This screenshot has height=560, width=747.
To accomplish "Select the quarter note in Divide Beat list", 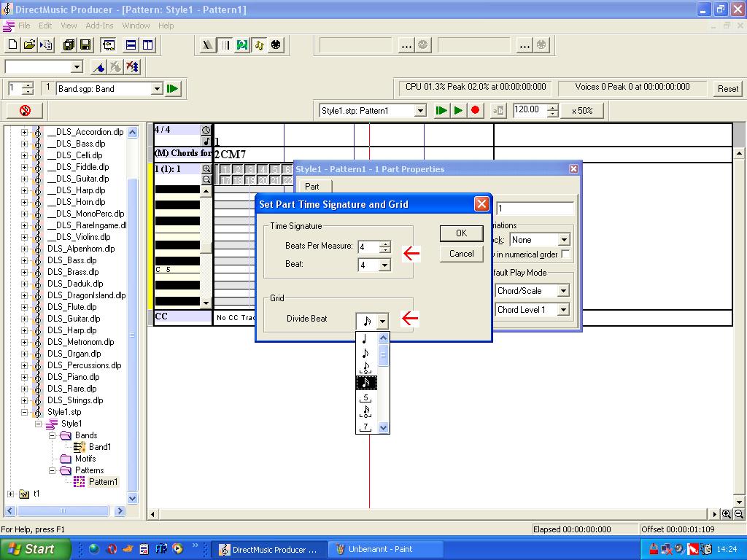I will tap(365, 339).
